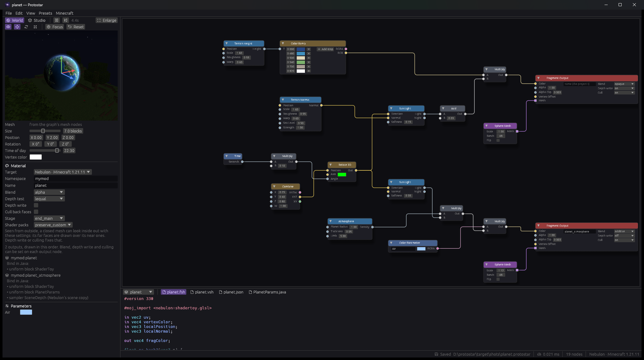Screen dimensions: 644x360
Task: Select the scale gizmo tool
Action: tap(35, 27)
